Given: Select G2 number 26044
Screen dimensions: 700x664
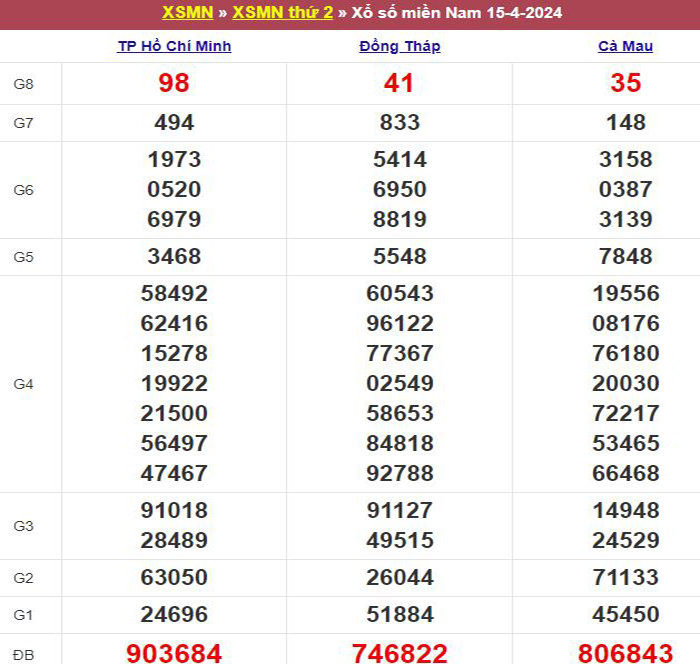Looking at the screenshot, I should (x=400, y=577).
